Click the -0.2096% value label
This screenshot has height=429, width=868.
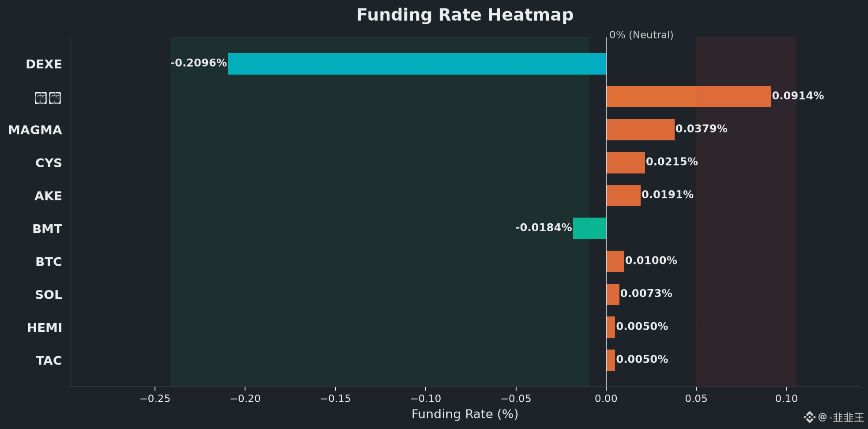tap(199, 63)
